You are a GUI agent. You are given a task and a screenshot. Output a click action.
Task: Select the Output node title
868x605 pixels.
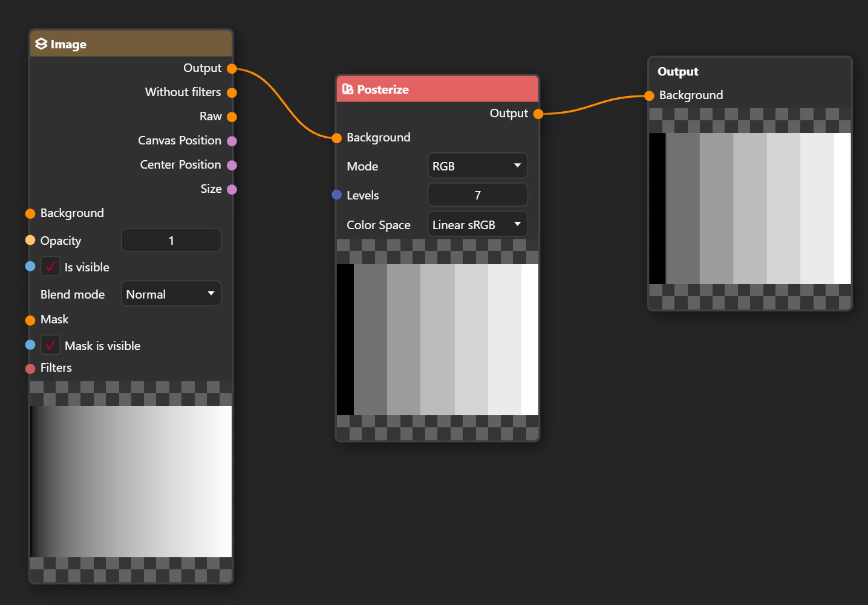[678, 71]
